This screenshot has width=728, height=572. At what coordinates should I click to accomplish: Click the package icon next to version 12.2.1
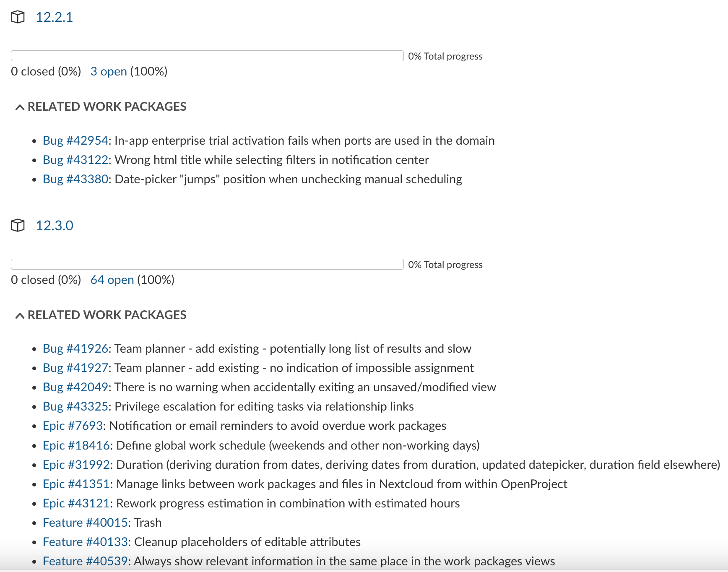[18, 17]
